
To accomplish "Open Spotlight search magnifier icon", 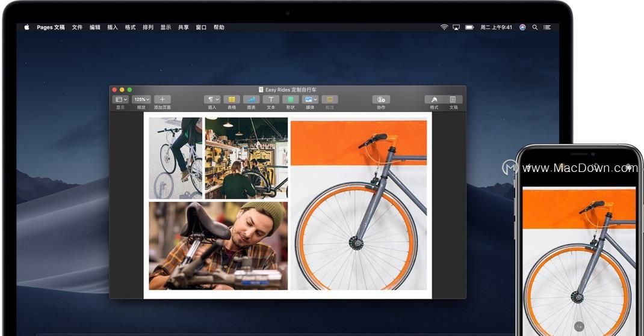I will [x=534, y=27].
